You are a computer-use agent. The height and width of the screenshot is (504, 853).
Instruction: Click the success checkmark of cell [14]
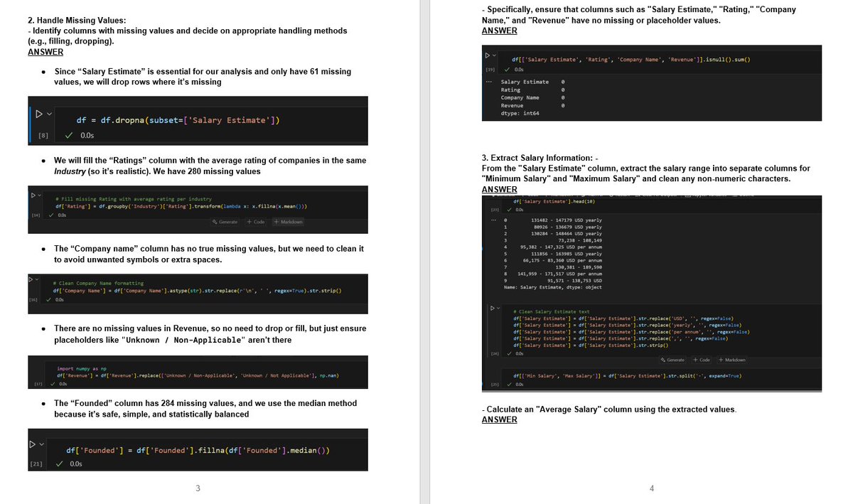(50, 214)
